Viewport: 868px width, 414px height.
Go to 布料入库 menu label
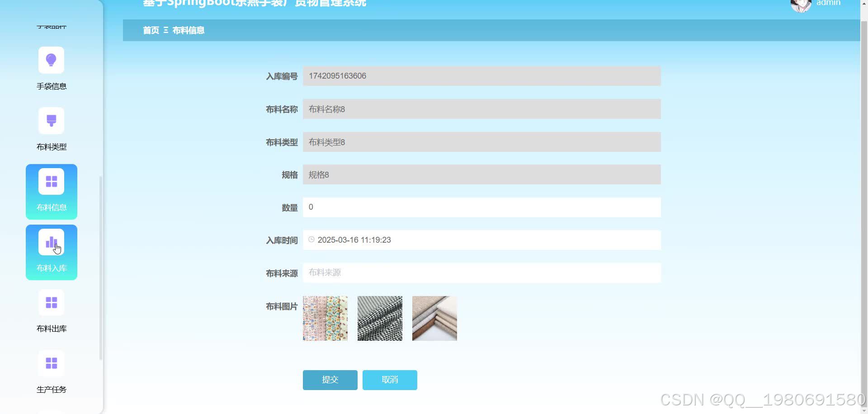click(x=52, y=268)
